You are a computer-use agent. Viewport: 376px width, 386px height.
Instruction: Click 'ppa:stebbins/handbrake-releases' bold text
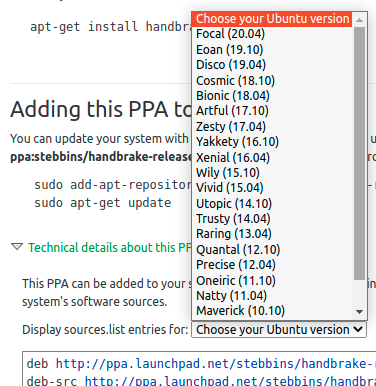[x=101, y=156]
